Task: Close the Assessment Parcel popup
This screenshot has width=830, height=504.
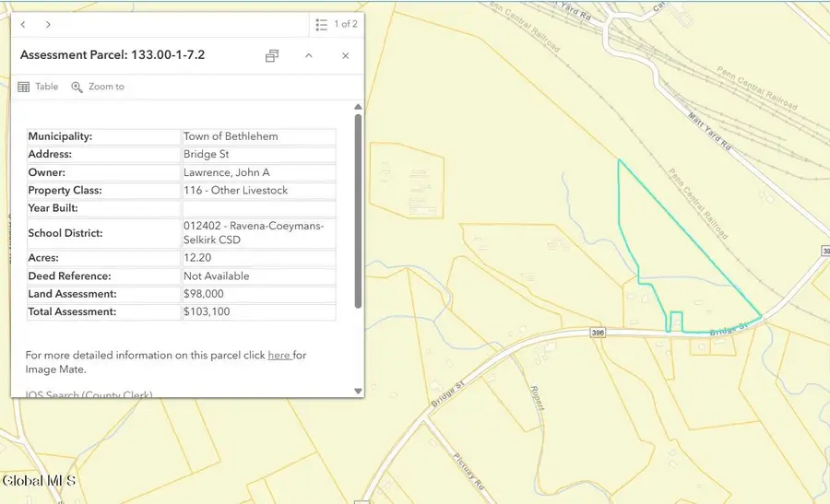Action: 346,55
